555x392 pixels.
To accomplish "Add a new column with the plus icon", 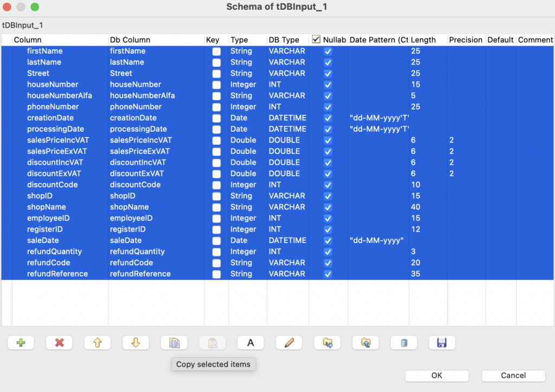I will [x=21, y=342].
